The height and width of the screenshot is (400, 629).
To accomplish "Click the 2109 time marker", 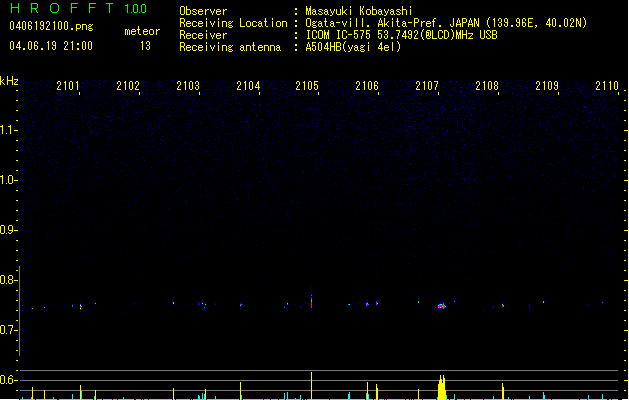I will pos(547,85).
